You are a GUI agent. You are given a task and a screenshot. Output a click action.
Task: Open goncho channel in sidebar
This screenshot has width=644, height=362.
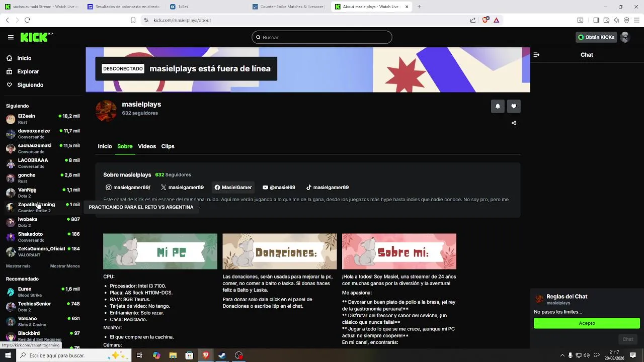[x=43, y=177]
